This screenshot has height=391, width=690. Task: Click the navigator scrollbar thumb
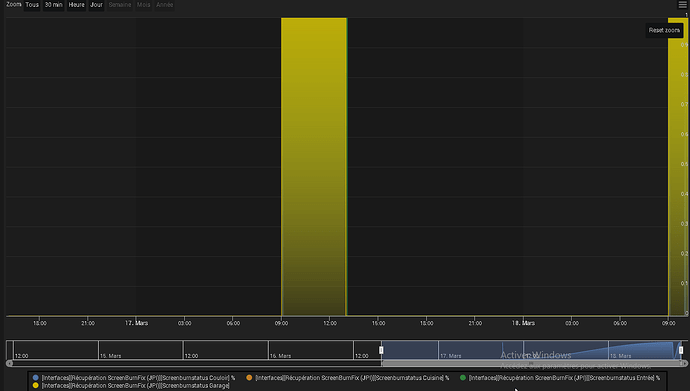click(x=531, y=363)
